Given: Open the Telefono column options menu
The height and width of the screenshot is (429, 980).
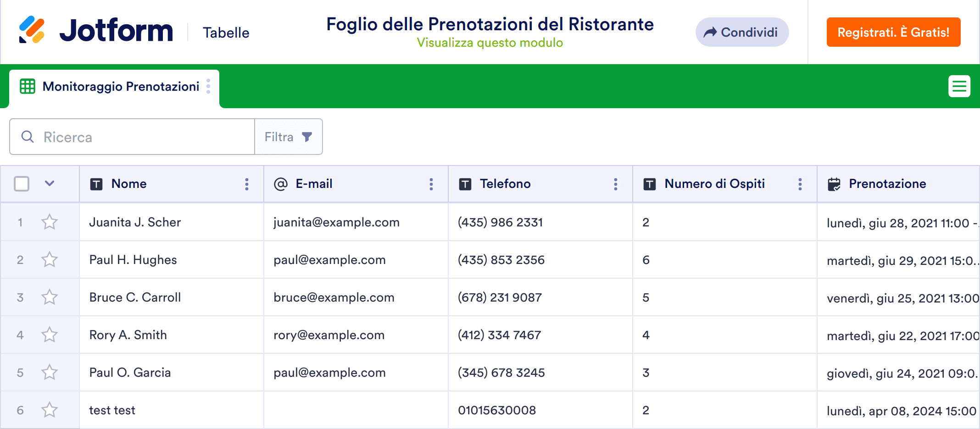Looking at the screenshot, I should pos(616,184).
